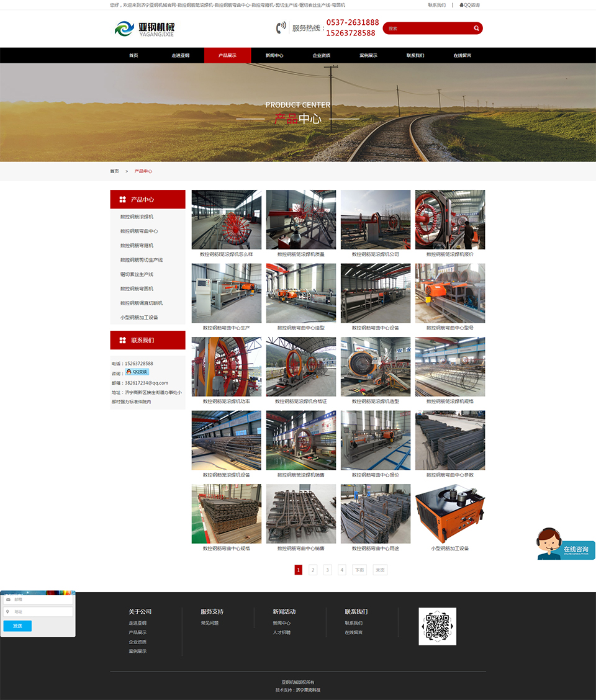The width and height of the screenshot is (596, 700).
Task: Open QQ咨询 link in top bar
Action: (469, 5)
